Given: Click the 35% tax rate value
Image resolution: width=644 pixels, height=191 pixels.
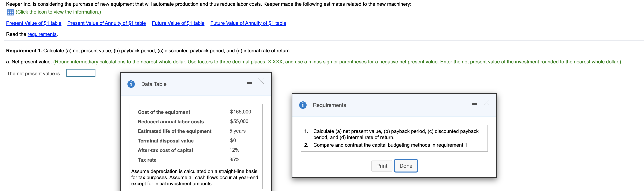Looking at the screenshot, I should 234,159.
